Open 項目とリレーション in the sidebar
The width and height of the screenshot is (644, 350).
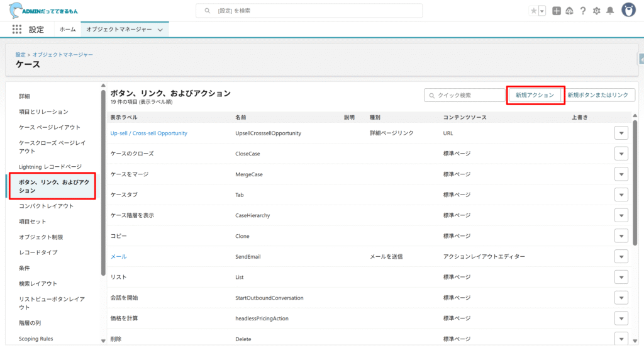pos(43,111)
